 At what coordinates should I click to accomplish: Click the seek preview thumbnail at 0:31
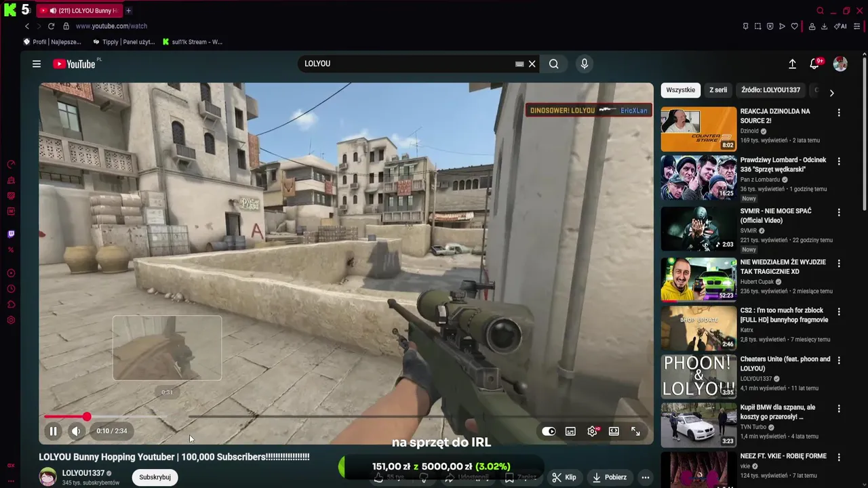click(x=167, y=348)
